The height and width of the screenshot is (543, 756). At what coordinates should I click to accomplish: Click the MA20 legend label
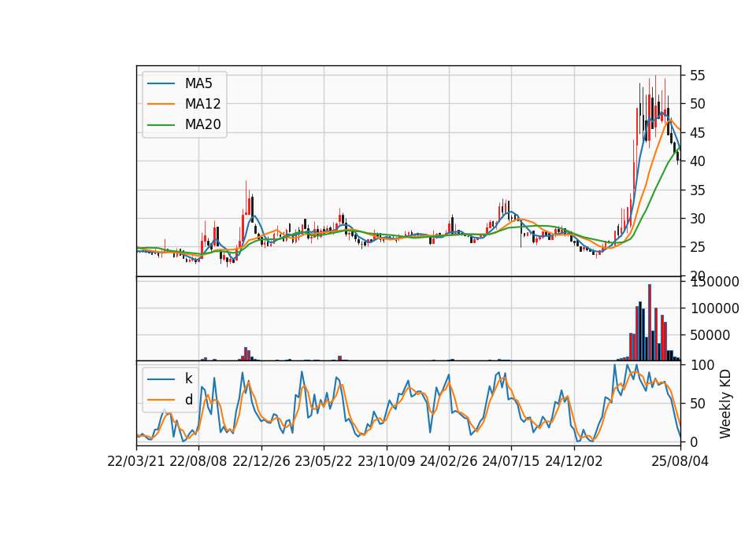coord(202,125)
